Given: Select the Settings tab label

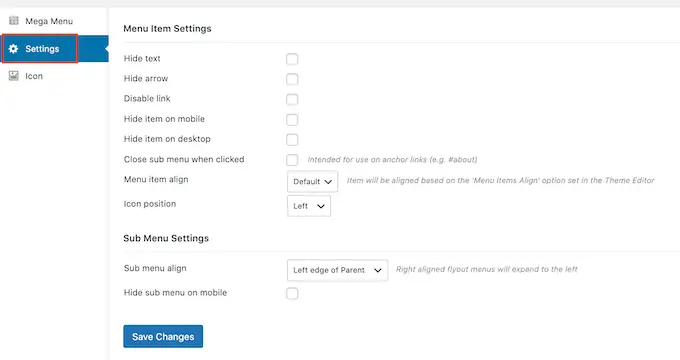Looking at the screenshot, I should [x=42, y=49].
